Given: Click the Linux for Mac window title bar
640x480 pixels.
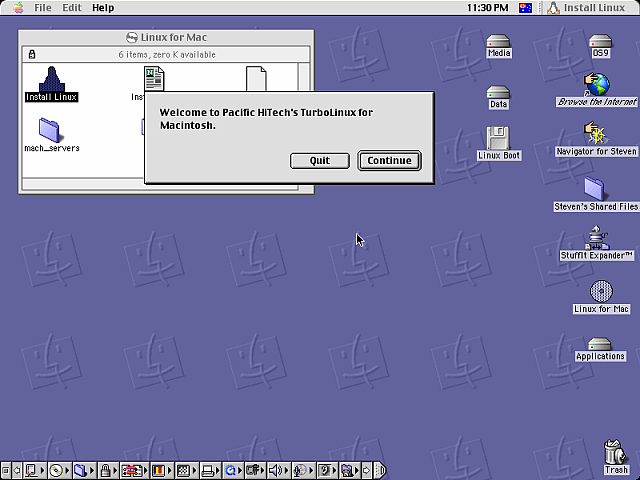Looking at the screenshot, I should tap(166, 37).
